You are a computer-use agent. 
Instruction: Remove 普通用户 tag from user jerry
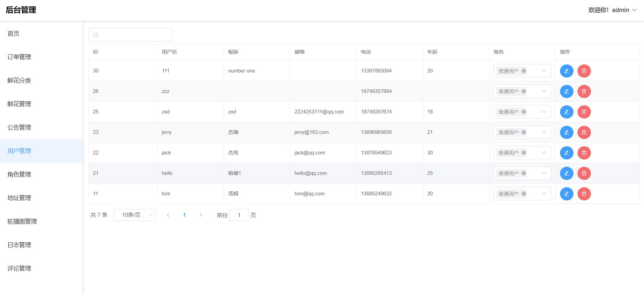click(x=523, y=132)
